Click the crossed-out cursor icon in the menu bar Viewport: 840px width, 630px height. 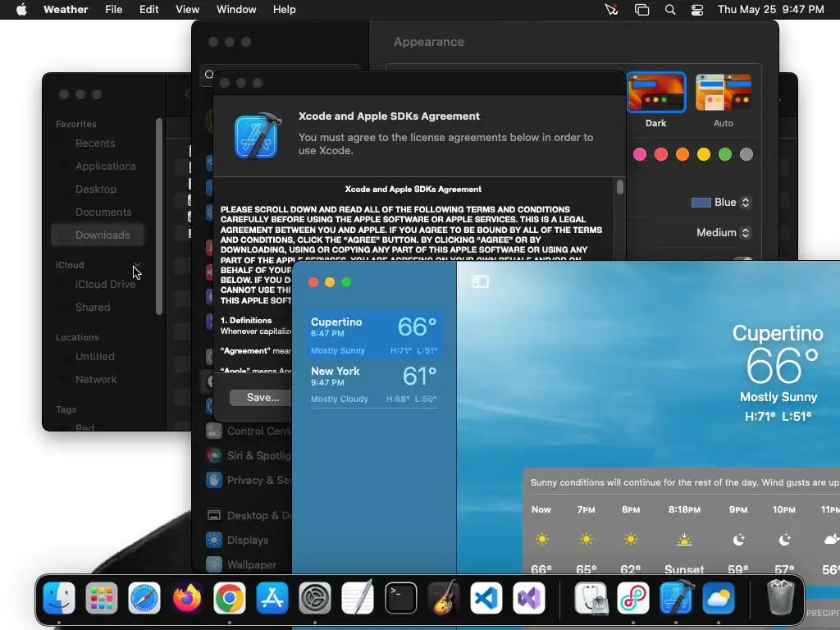tap(612, 10)
